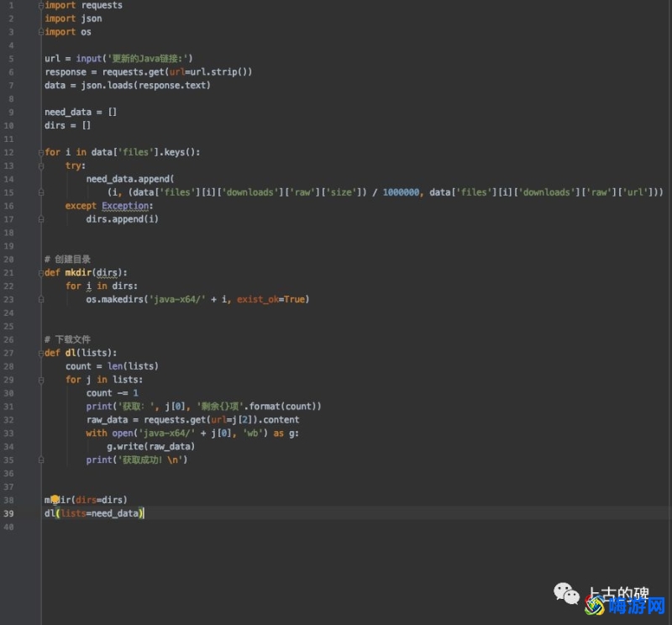The image size is (672, 625).
Task: Click 'count = len(lists)' line
Action: 112,366
